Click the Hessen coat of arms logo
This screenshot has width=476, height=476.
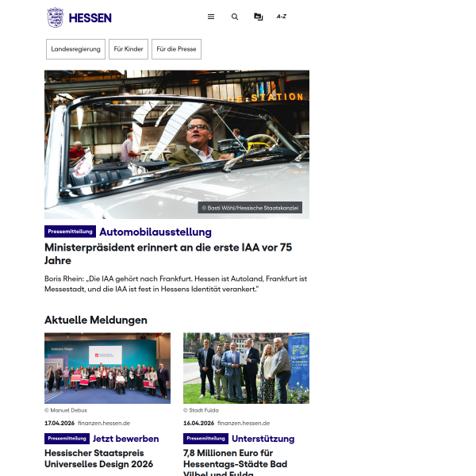pos(55,17)
